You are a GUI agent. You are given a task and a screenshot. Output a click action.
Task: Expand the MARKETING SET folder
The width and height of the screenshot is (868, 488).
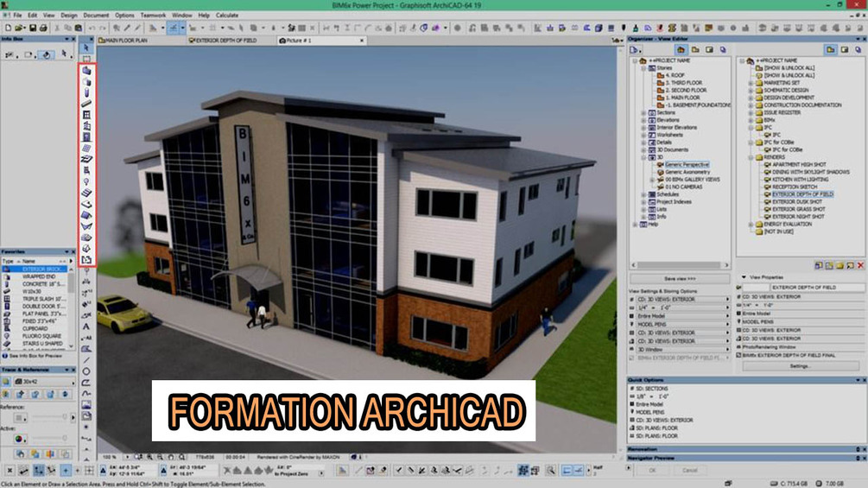(x=751, y=82)
